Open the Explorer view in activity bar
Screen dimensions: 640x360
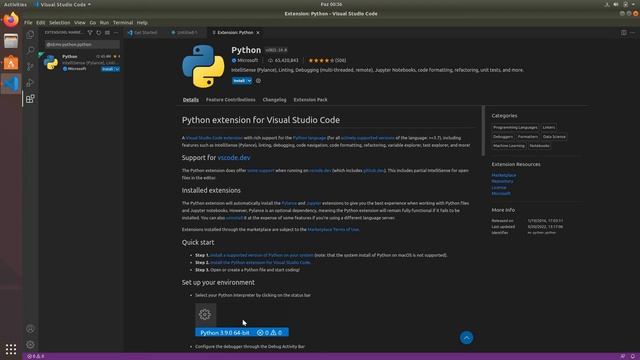coord(30,35)
